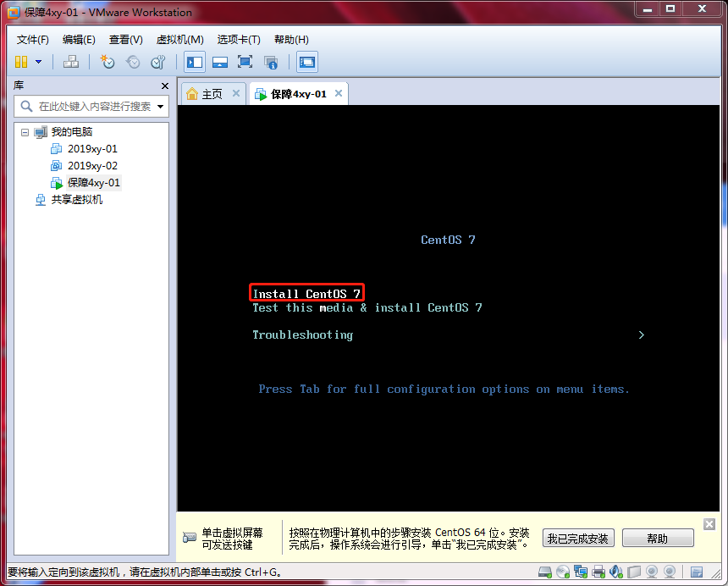
Task: Click the CentOS 7 title in the console
Action: click(x=448, y=240)
